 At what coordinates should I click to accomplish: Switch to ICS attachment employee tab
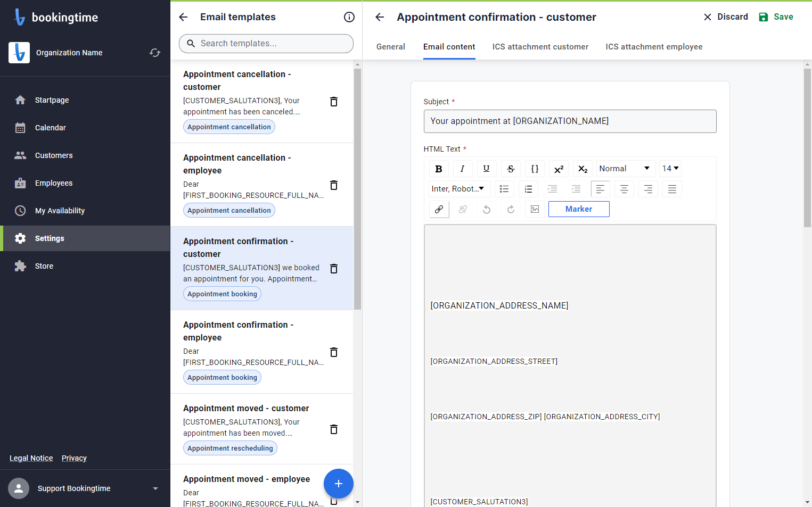pos(654,47)
